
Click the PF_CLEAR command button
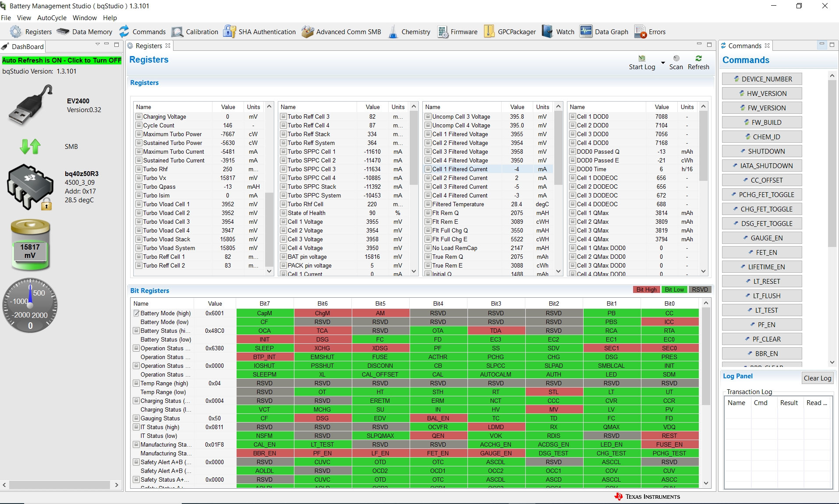(762, 339)
